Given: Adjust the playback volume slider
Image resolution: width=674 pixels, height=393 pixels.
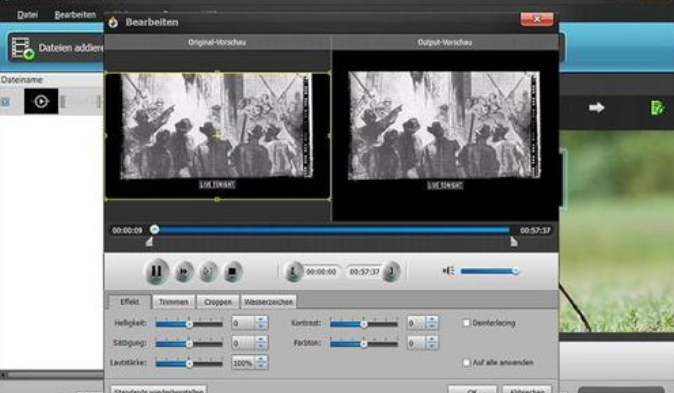Looking at the screenshot, I should (x=489, y=271).
